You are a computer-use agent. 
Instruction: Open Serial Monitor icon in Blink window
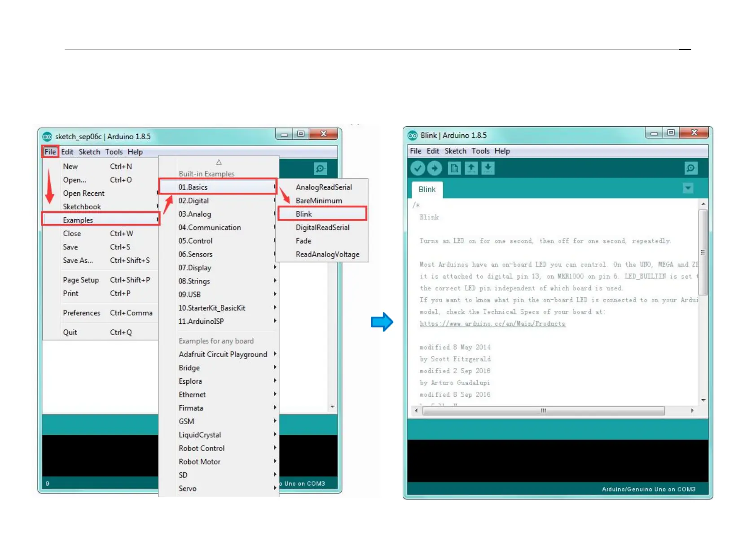[x=691, y=168]
